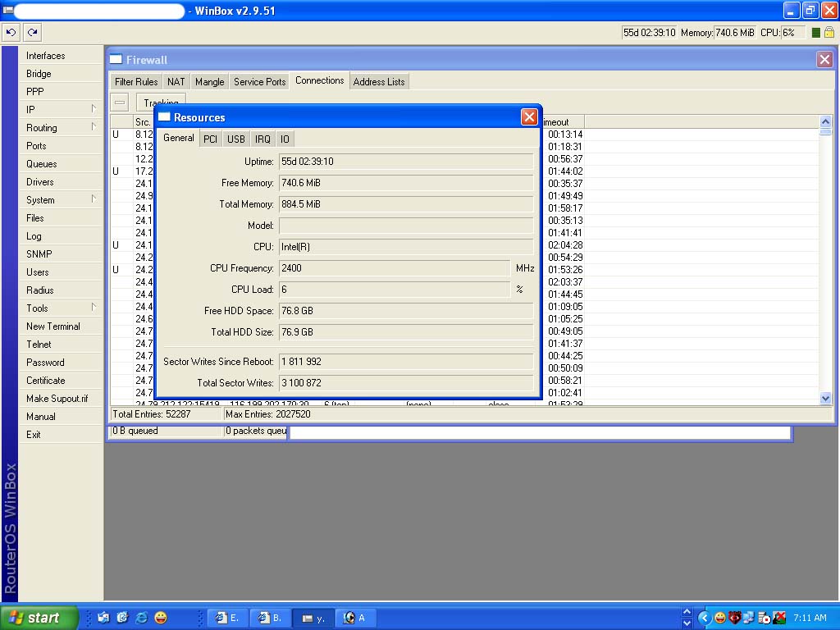This screenshot has height=630, width=840.
Task: Click the CPU Frequency field 2400
Action: click(395, 268)
